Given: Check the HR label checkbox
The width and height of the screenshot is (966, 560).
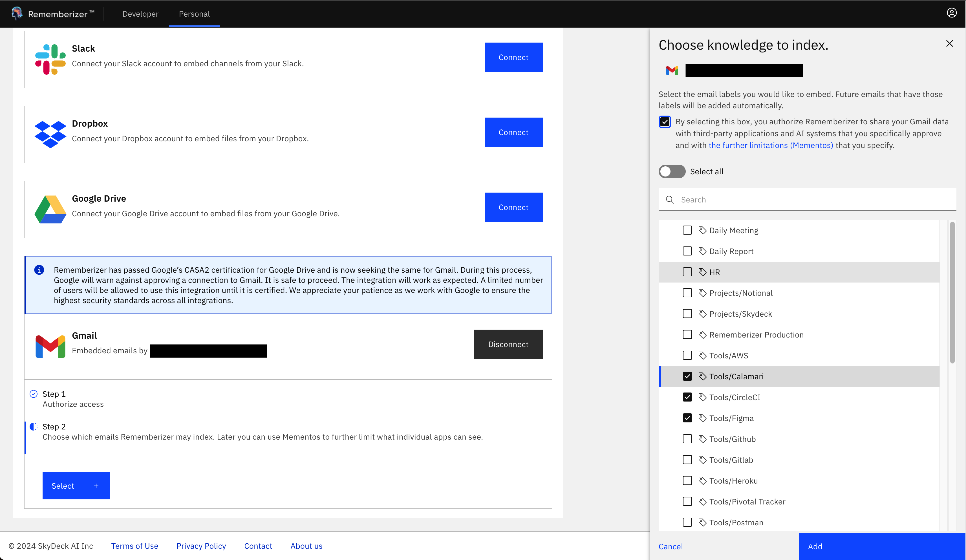Looking at the screenshot, I should pos(687,272).
